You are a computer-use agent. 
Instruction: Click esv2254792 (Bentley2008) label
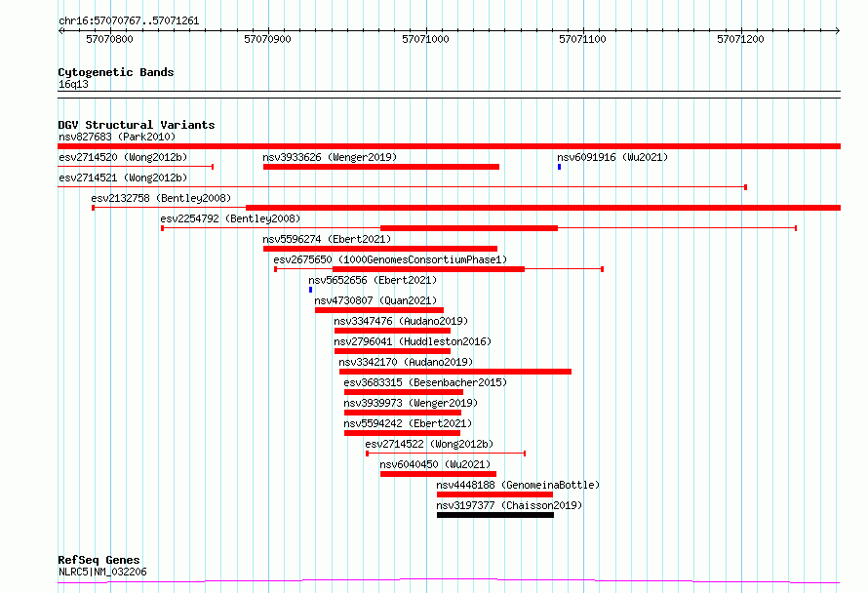(x=230, y=218)
